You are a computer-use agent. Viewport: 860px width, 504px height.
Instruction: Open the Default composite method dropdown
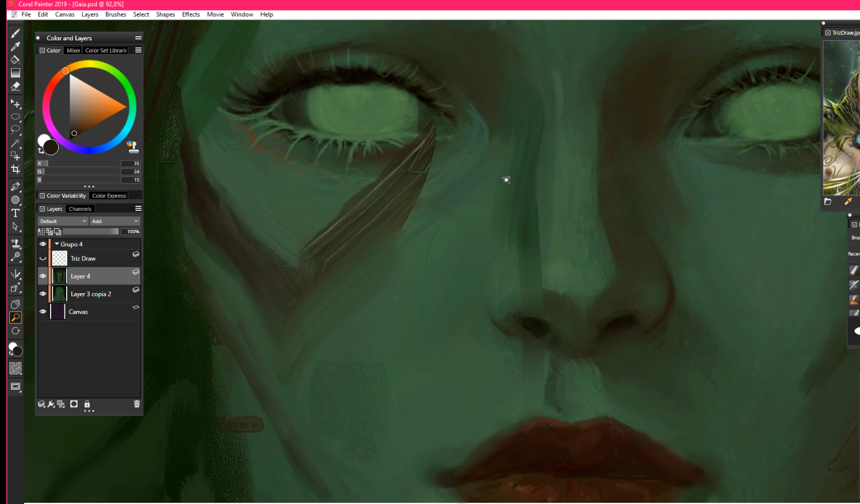click(63, 221)
